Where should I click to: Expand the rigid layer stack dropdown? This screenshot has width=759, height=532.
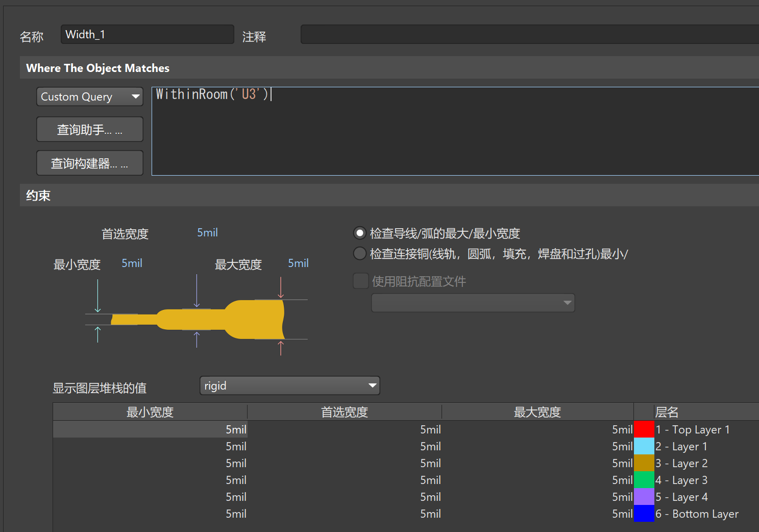pos(289,385)
